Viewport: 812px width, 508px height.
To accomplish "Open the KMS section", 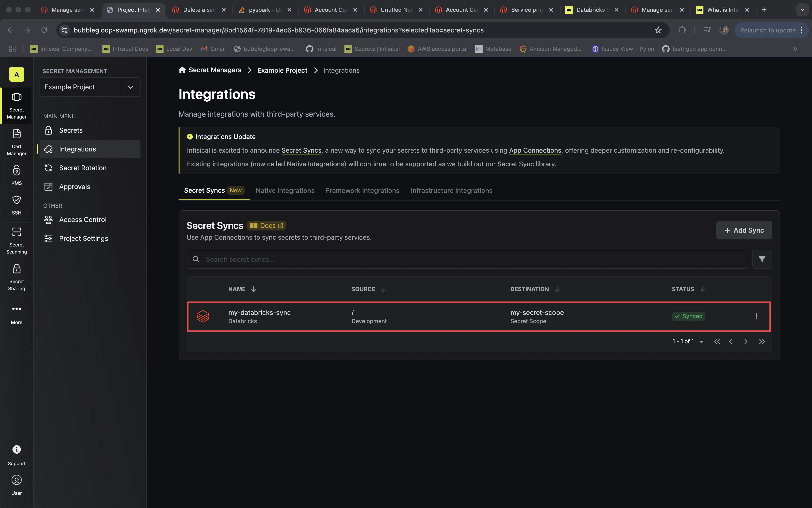I will coord(16,175).
